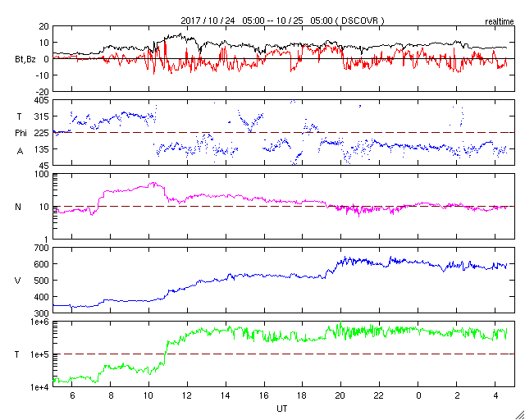Click the 135 tick on Phi axis
Image resolution: width=525 pixels, height=420 pixels.
[43, 149]
